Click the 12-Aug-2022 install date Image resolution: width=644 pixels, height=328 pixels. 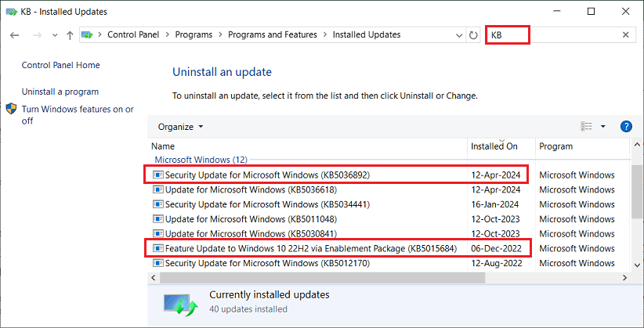click(497, 263)
